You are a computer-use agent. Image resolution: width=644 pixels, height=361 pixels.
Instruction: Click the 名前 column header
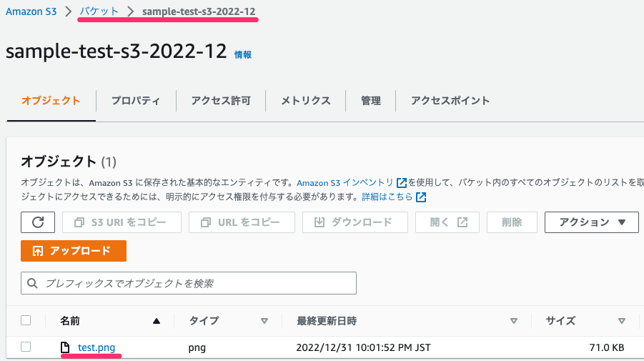coord(70,321)
